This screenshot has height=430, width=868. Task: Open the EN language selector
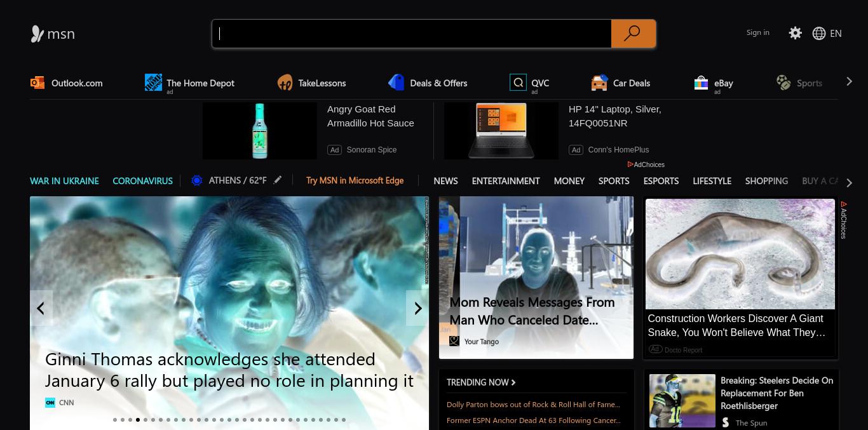(x=836, y=34)
